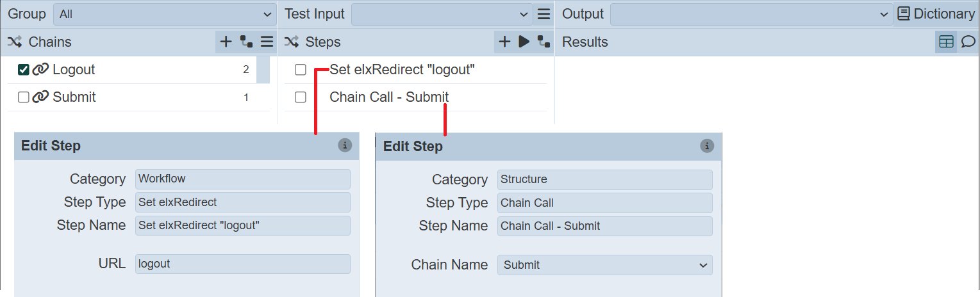Check the Submit chain checkbox
Viewport: 980px width, 297px height.
24,97
